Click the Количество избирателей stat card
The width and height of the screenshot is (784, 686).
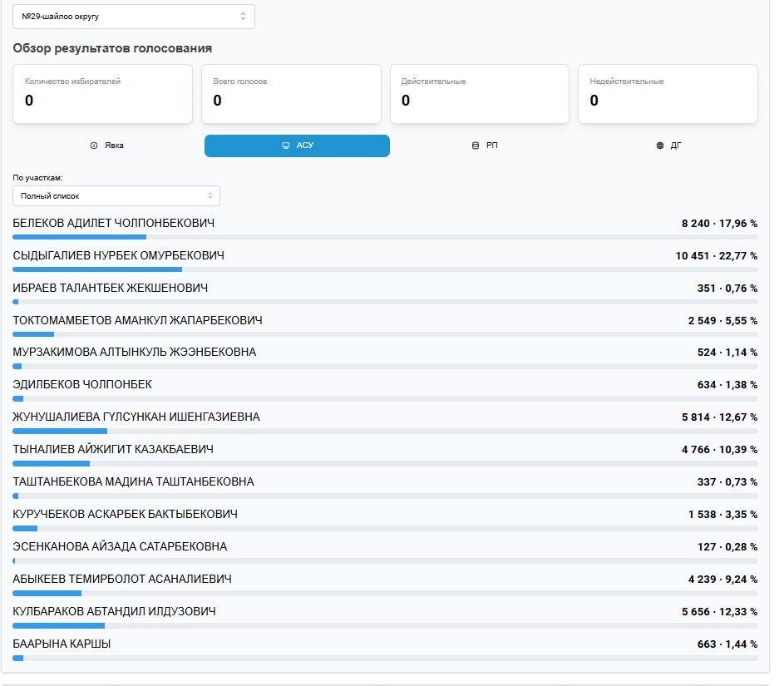click(102, 94)
